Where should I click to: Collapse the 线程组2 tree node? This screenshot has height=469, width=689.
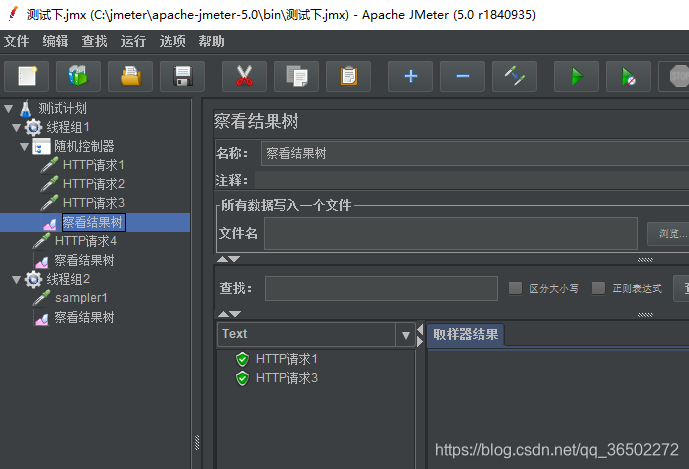pyautogui.click(x=17, y=279)
